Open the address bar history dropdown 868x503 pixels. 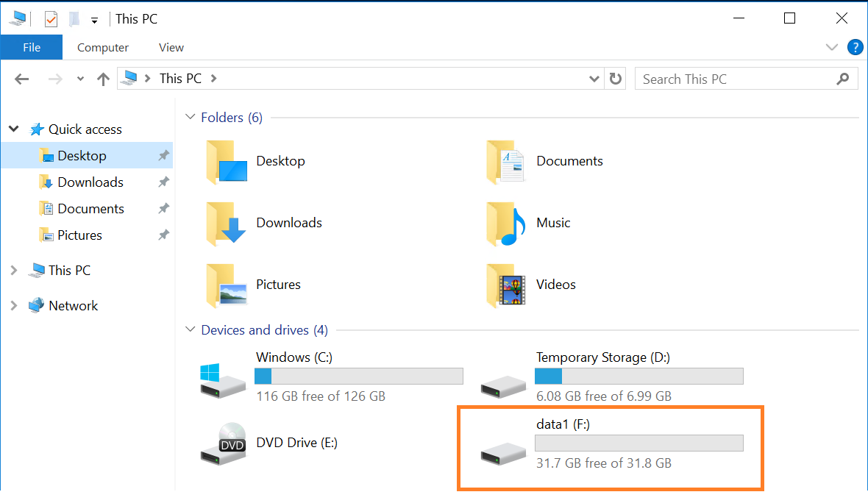coord(594,79)
